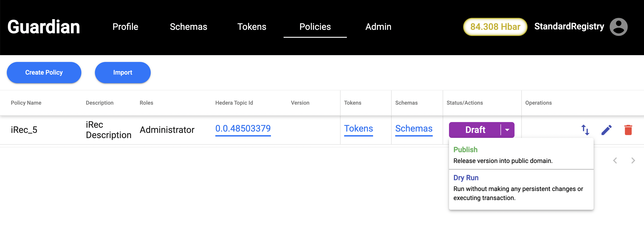
Task: Open the Tokens link in iRec_5 row
Action: coord(358,129)
